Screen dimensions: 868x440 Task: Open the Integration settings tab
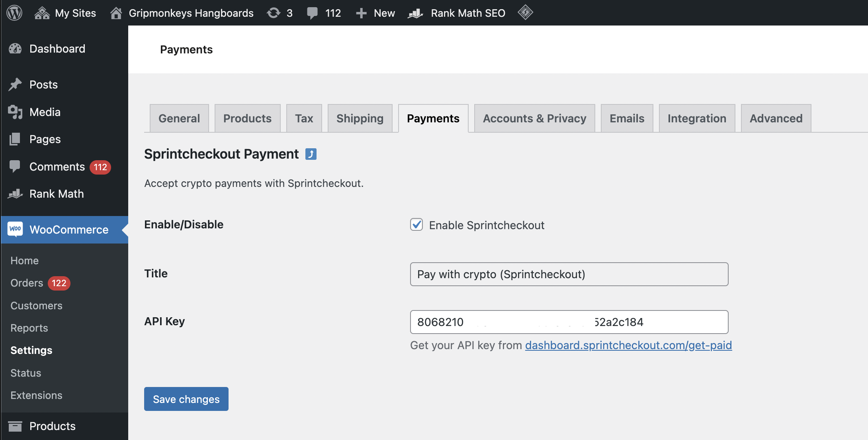tap(697, 118)
